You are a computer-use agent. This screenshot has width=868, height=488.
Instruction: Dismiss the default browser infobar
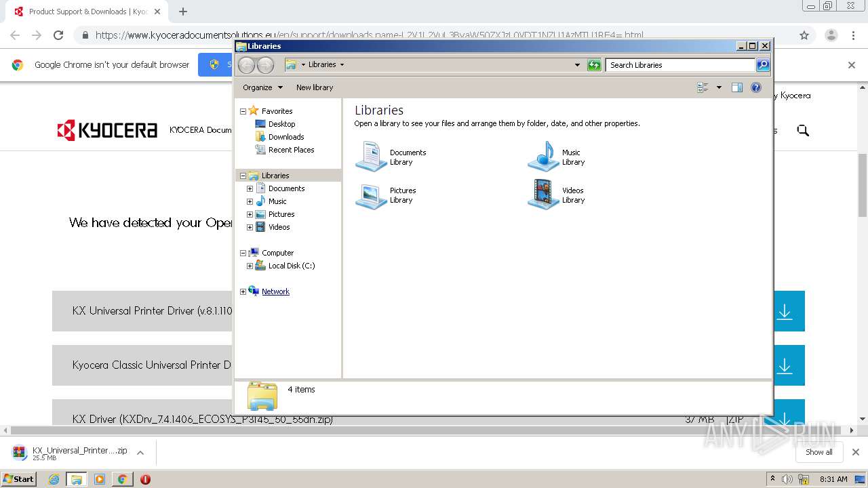852,65
